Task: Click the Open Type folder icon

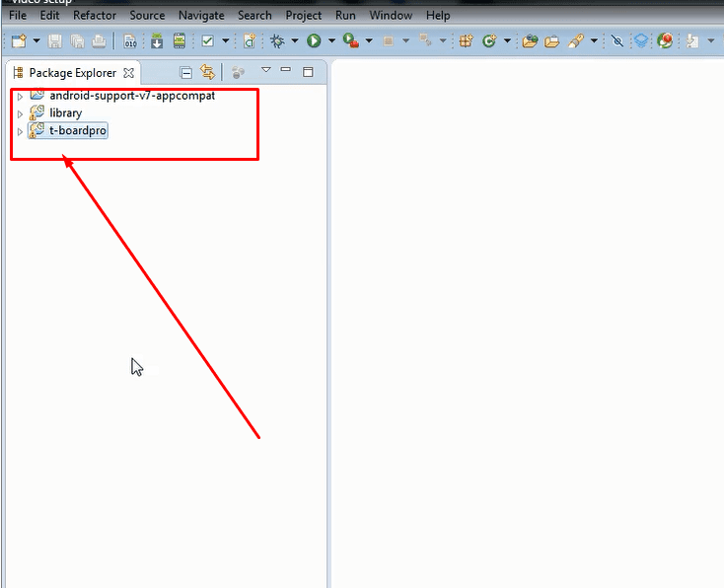Action: pyautogui.click(x=530, y=41)
